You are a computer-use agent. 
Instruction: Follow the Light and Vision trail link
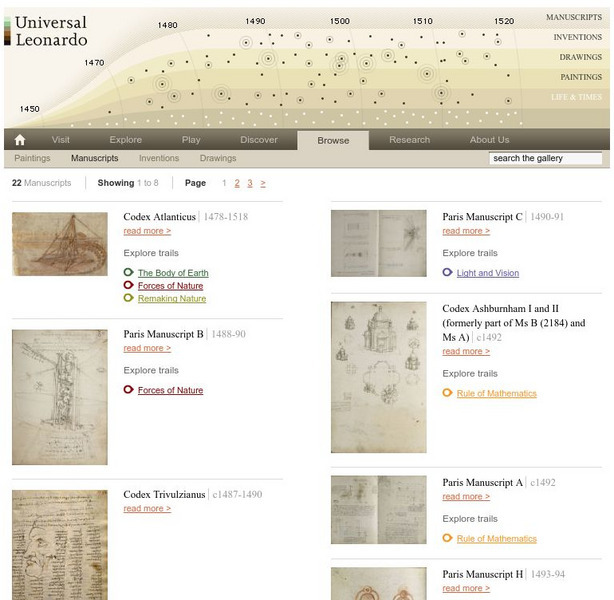point(488,273)
